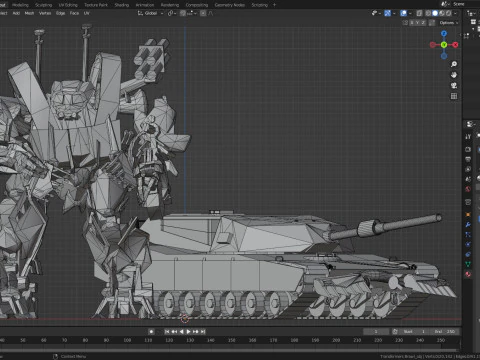Open the Scripting workspace tab
The height and width of the screenshot is (360, 480).
[x=260, y=5]
